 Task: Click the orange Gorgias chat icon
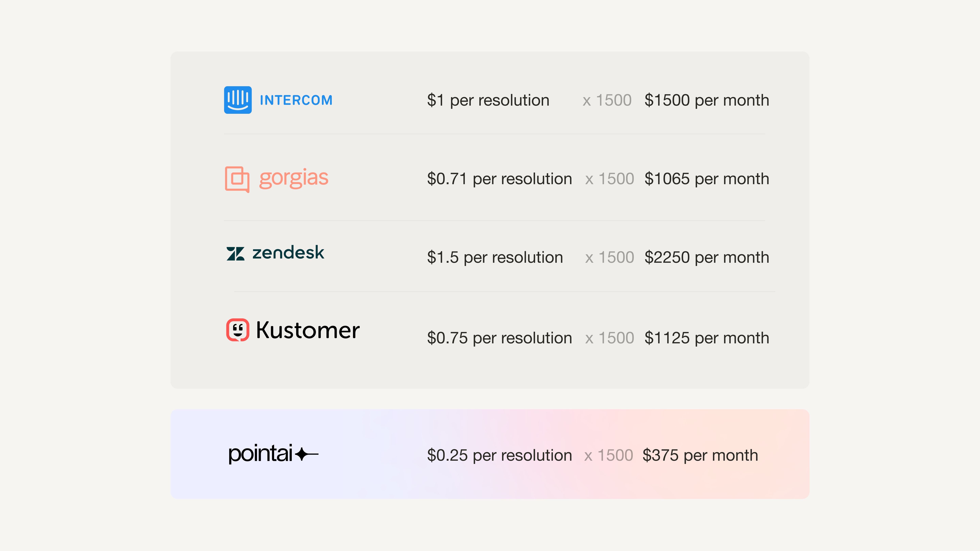(237, 179)
